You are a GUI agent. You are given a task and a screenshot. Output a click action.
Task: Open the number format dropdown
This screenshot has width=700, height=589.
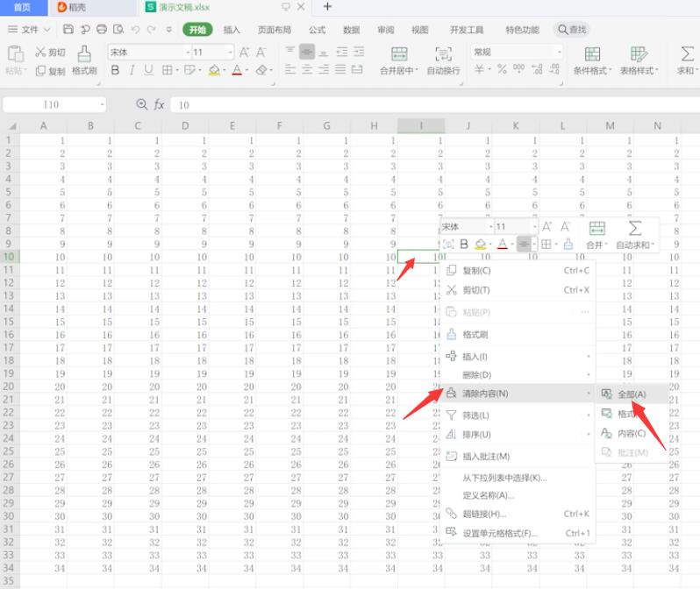[x=560, y=53]
